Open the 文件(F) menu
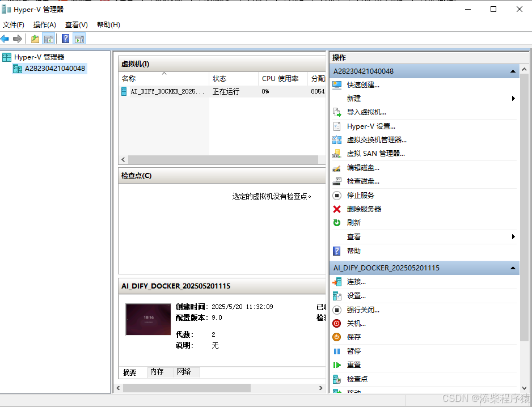This screenshot has height=407, width=532. (x=14, y=25)
